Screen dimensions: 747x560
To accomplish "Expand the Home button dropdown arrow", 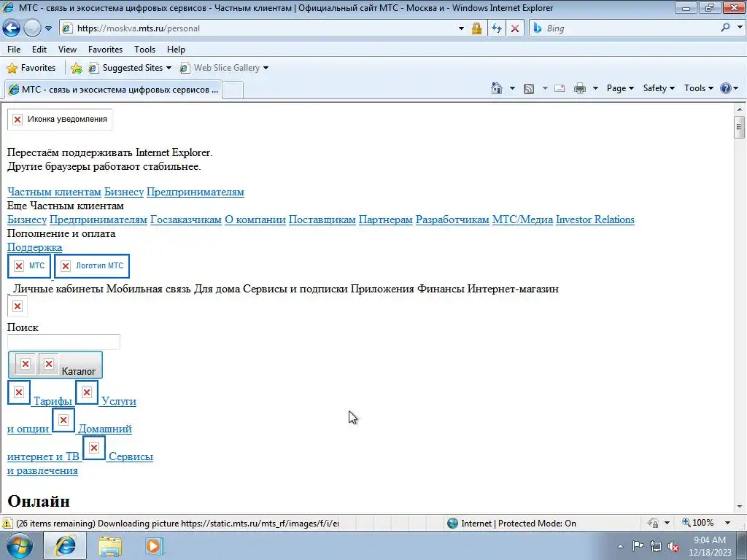I will pos(513,88).
